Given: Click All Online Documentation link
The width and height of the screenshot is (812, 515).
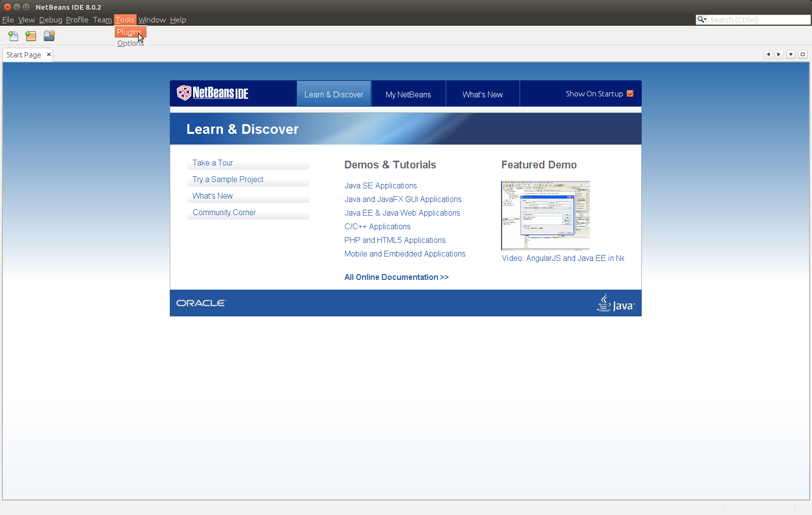Looking at the screenshot, I should [x=397, y=277].
